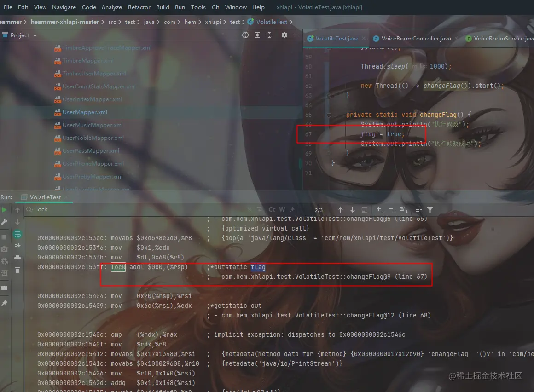Select all occurrences icon

pyautogui.click(x=404, y=210)
